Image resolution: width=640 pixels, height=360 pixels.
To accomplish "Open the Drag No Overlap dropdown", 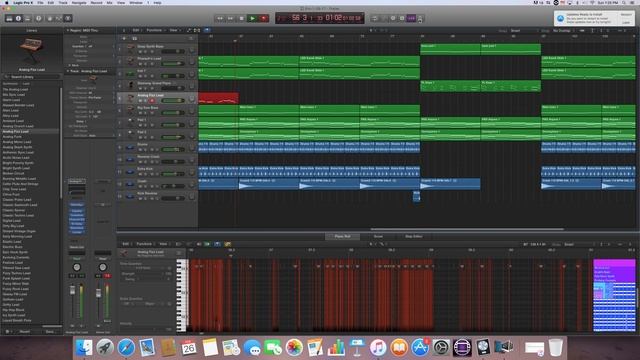I will pyautogui.click(x=564, y=31).
